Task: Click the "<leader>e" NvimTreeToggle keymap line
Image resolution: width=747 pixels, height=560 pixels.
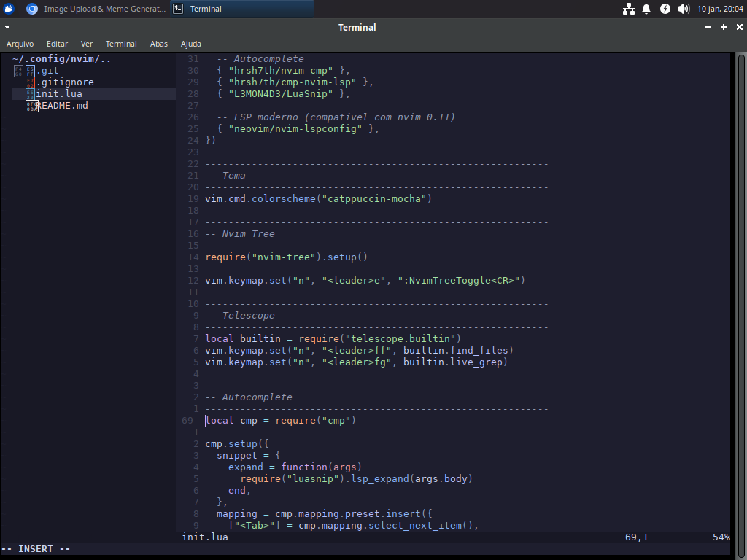Action: click(x=365, y=281)
